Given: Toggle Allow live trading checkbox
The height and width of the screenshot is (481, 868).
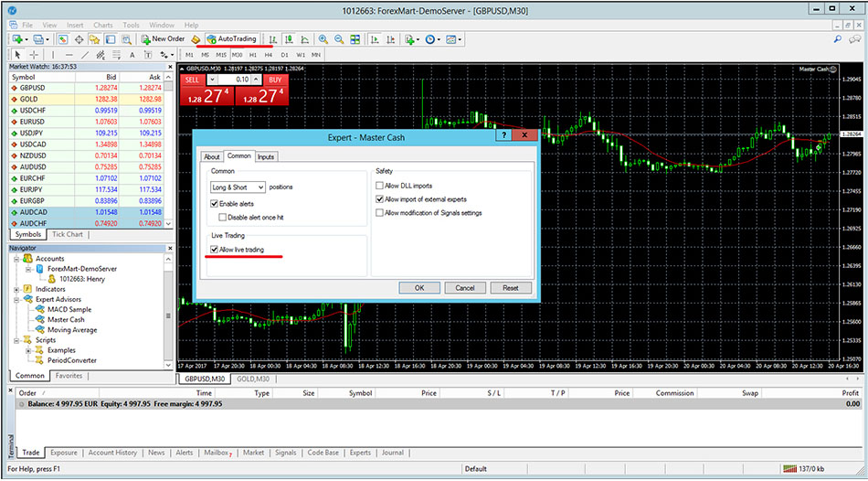Looking at the screenshot, I should point(214,250).
